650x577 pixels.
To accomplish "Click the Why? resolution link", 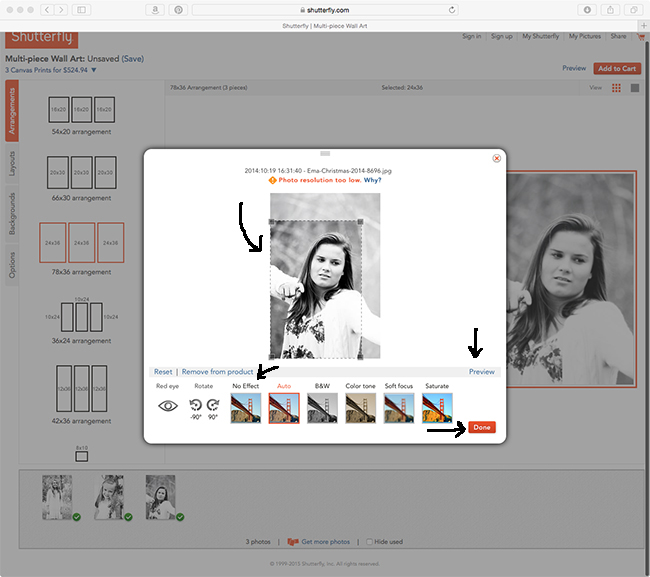I will [x=372, y=180].
